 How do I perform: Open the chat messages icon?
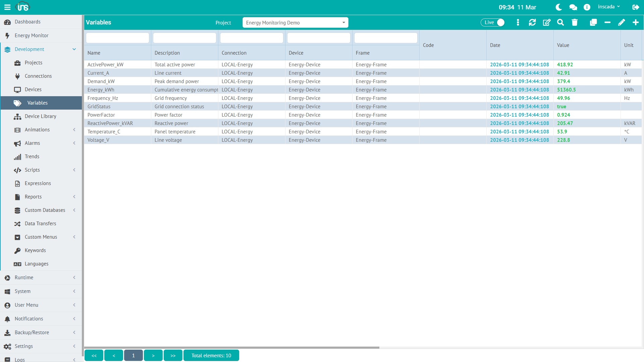click(x=573, y=7)
